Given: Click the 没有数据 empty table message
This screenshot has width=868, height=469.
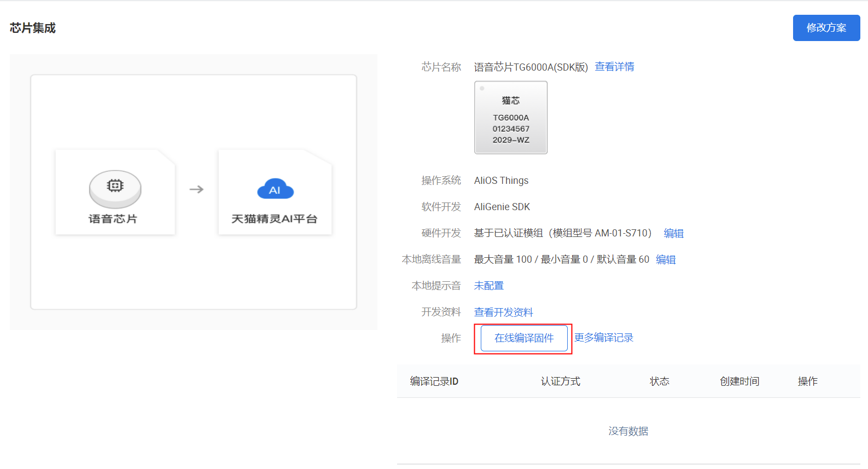Looking at the screenshot, I should (x=628, y=431).
